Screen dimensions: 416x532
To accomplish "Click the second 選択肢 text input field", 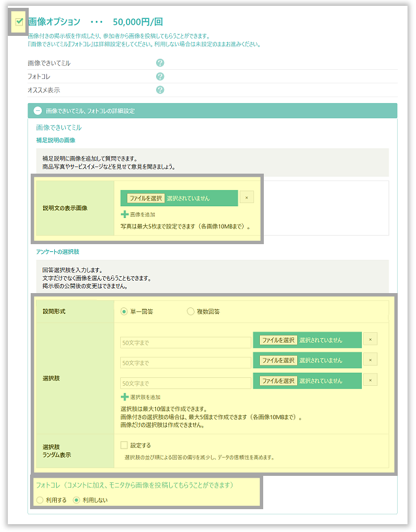I will pos(185,362).
